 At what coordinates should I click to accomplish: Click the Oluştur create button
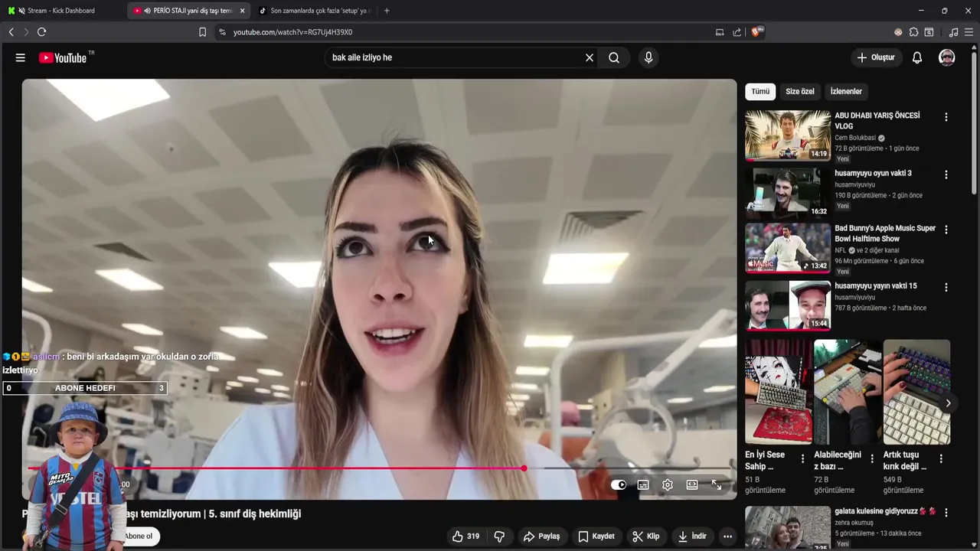(876, 57)
